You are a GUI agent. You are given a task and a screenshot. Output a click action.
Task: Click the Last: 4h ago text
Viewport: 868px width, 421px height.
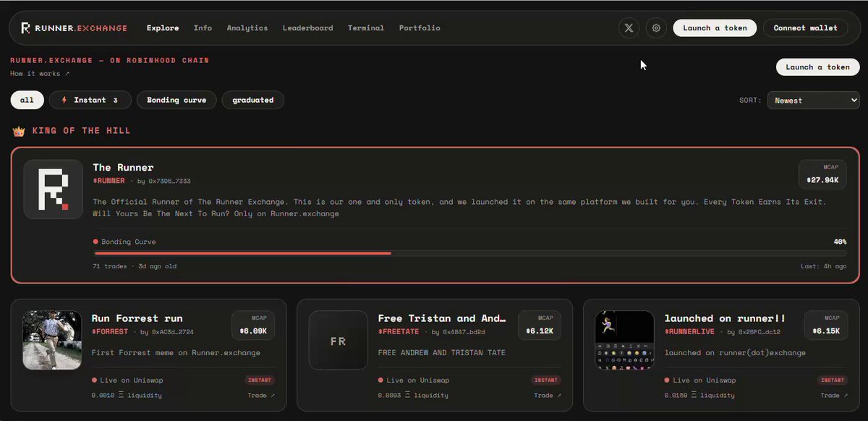click(824, 266)
